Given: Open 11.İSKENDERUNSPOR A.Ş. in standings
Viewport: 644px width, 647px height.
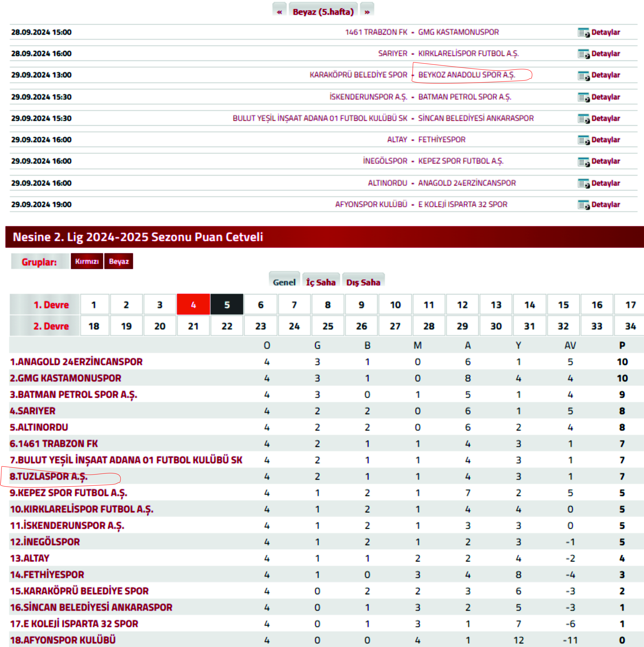Looking at the screenshot, I should (x=67, y=526).
